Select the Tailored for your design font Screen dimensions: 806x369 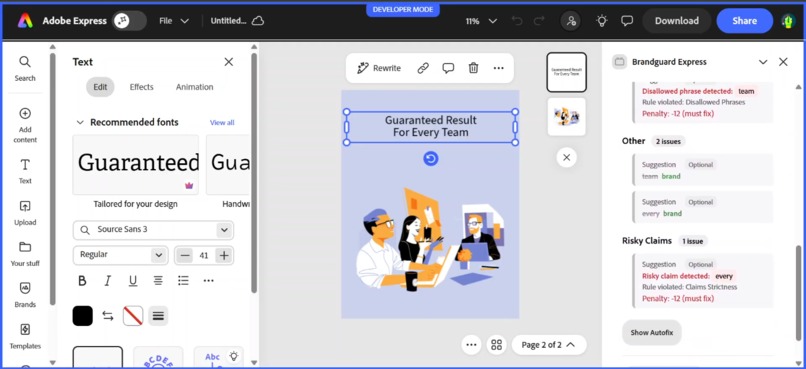coord(136,164)
